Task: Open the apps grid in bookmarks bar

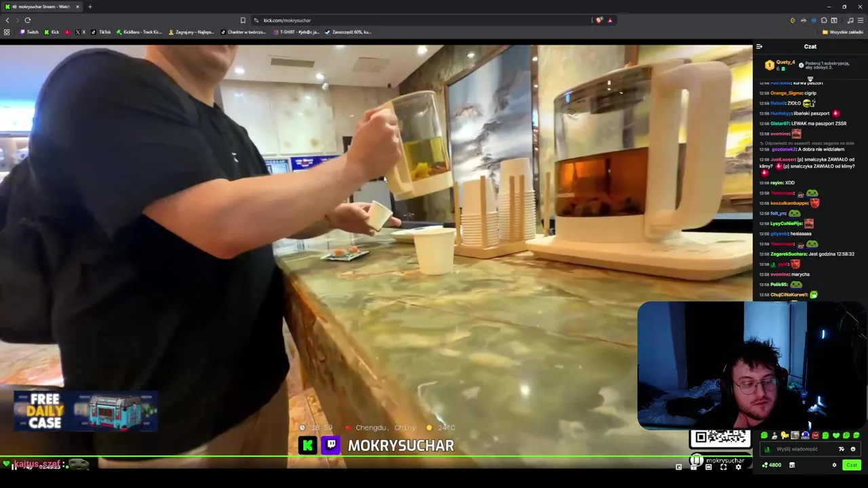Action: 7,32
